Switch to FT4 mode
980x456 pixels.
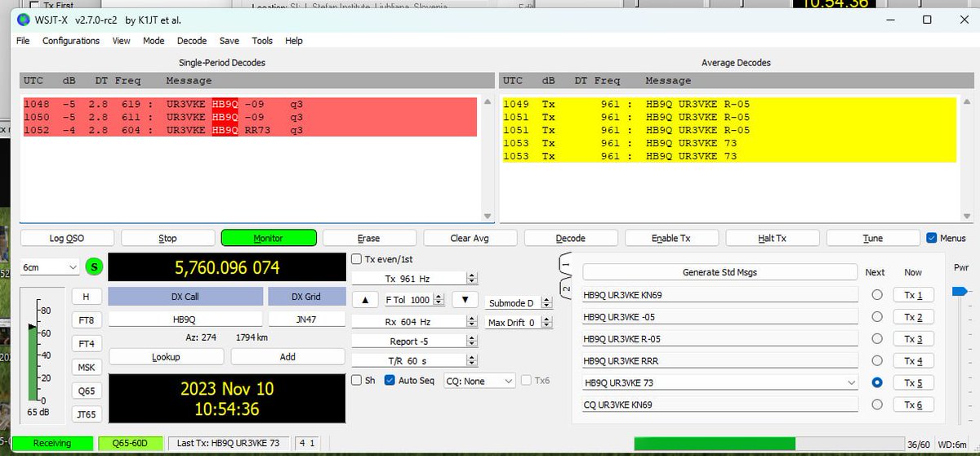(86, 344)
